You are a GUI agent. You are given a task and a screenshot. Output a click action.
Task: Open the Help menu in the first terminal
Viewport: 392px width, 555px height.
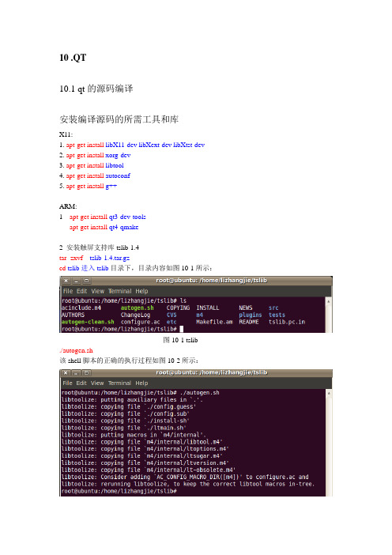[x=141, y=291]
